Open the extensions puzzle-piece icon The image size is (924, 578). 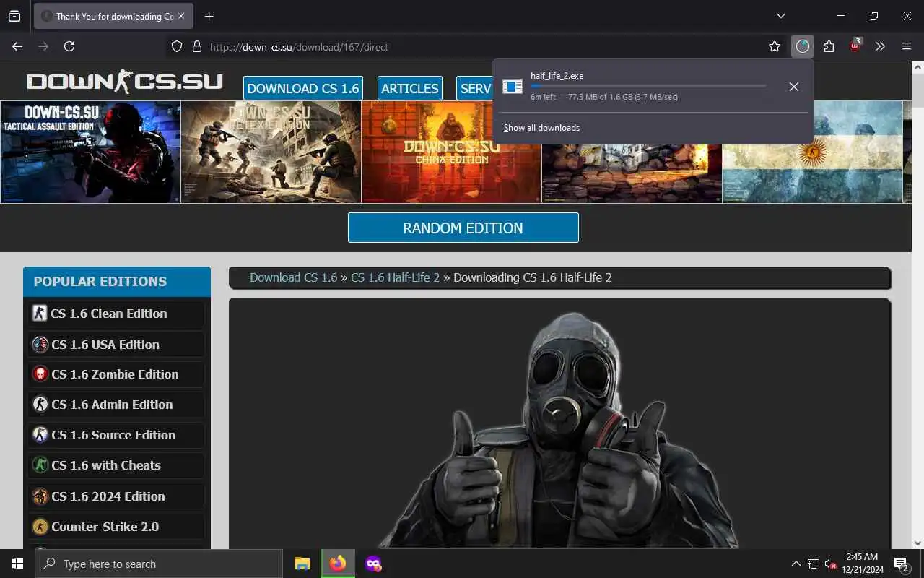pyautogui.click(x=829, y=47)
